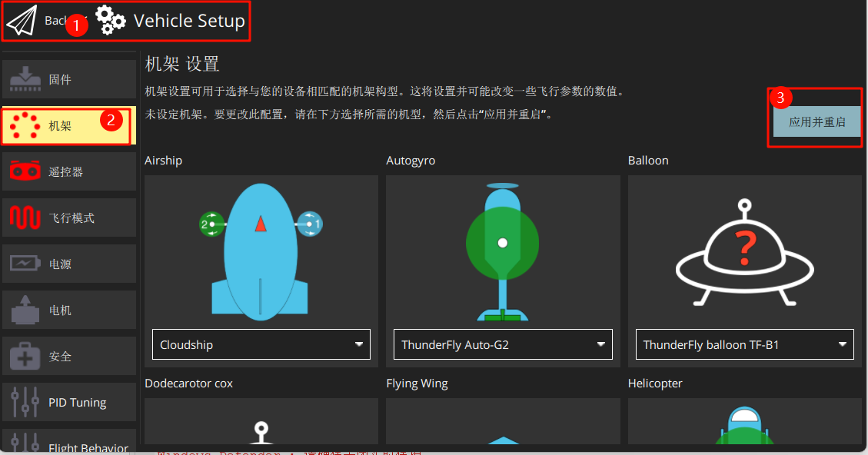
Task: Click the PID Tuning sliders icon
Action: point(25,403)
